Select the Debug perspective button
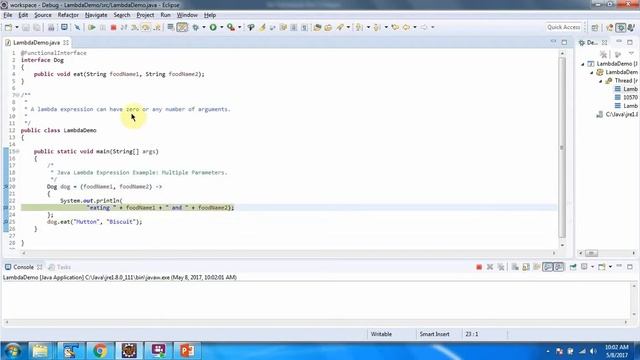The image size is (640, 360). point(621,27)
